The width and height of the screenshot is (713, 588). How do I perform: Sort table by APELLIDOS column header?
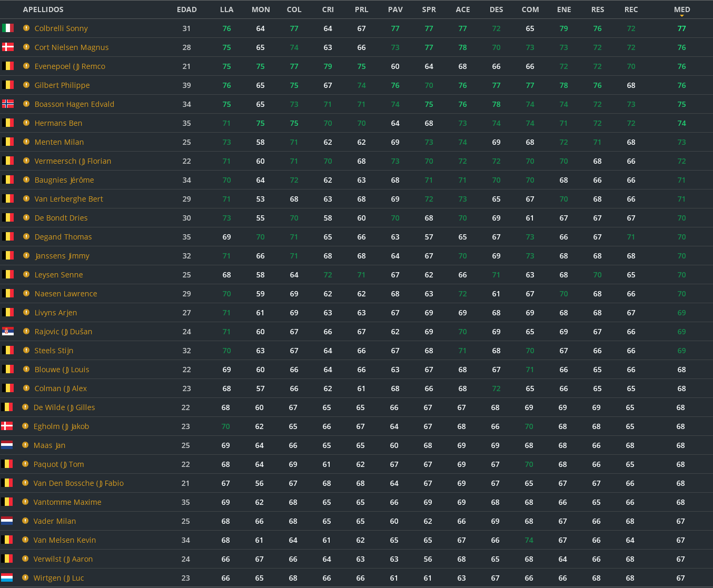[x=43, y=9]
